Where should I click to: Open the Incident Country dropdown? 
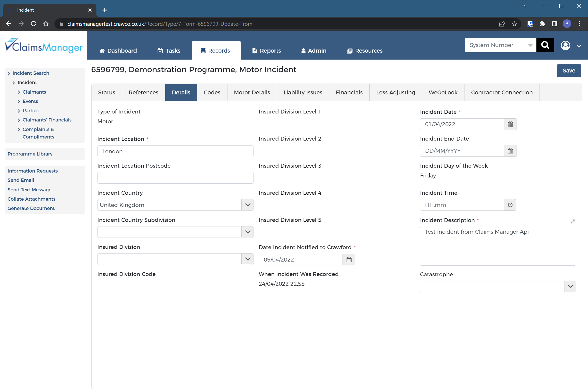(x=248, y=205)
